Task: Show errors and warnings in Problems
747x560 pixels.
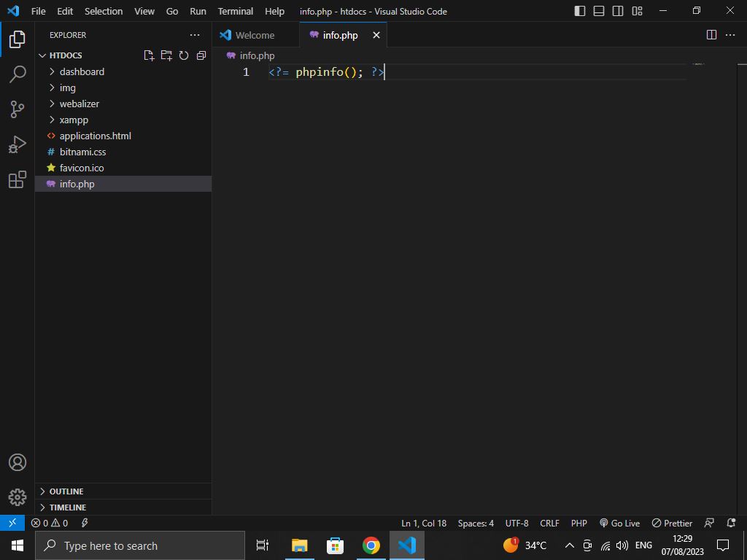Action: (50, 523)
